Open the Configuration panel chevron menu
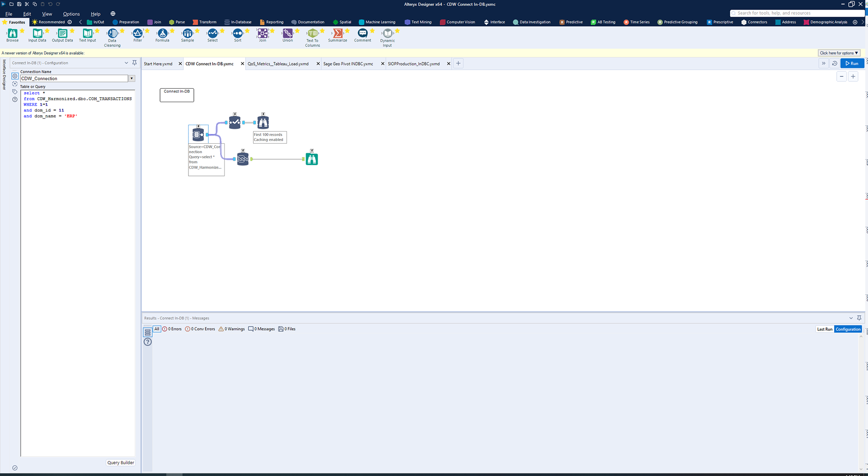This screenshot has height=476, width=868. [126, 63]
